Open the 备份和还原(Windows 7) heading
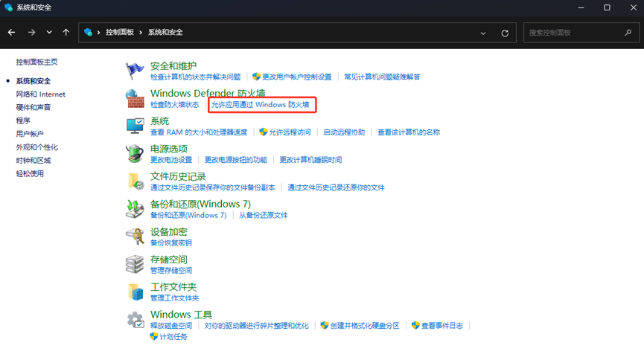 tap(200, 204)
